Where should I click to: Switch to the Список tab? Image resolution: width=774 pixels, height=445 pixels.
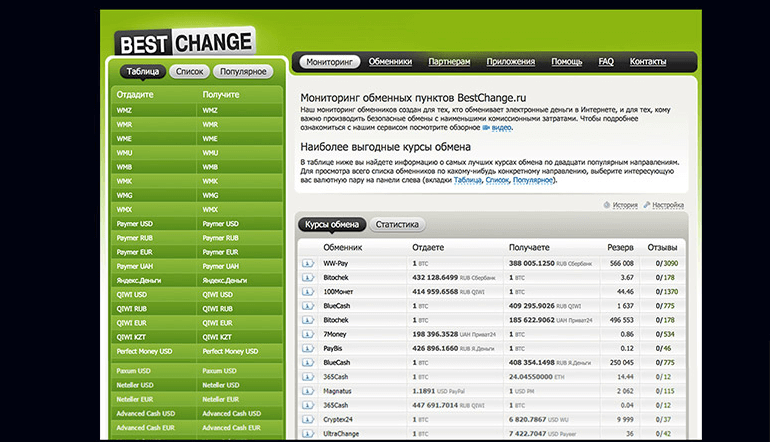click(x=189, y=72)
